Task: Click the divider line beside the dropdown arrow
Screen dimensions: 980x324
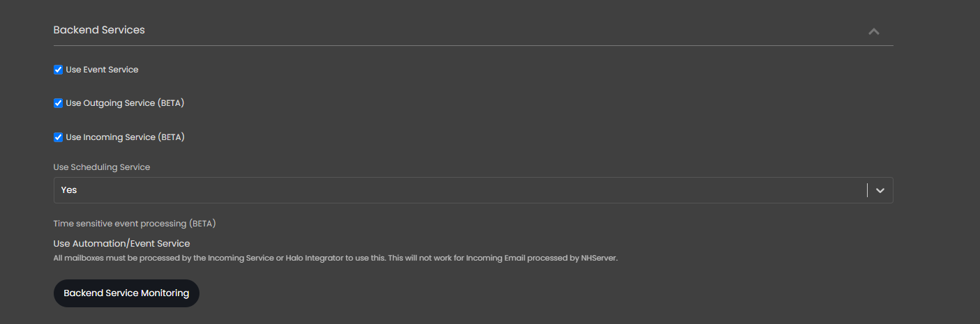Action: coord(868,190)
